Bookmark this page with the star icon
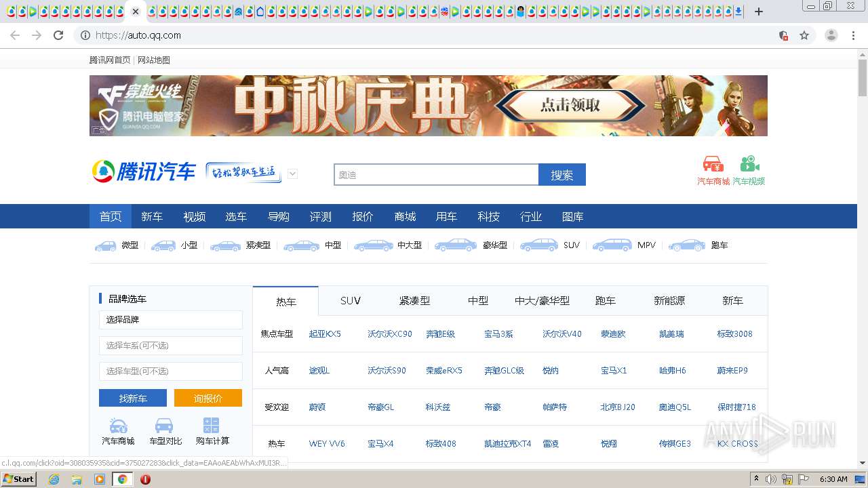Viewport: 868px width, 488px height. click(804, 35)
